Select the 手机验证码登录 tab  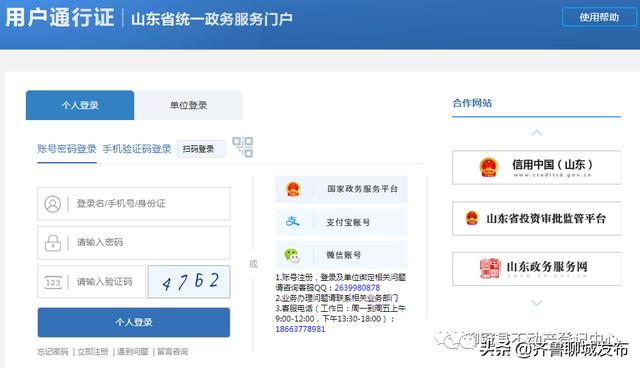tap(137, 149)
